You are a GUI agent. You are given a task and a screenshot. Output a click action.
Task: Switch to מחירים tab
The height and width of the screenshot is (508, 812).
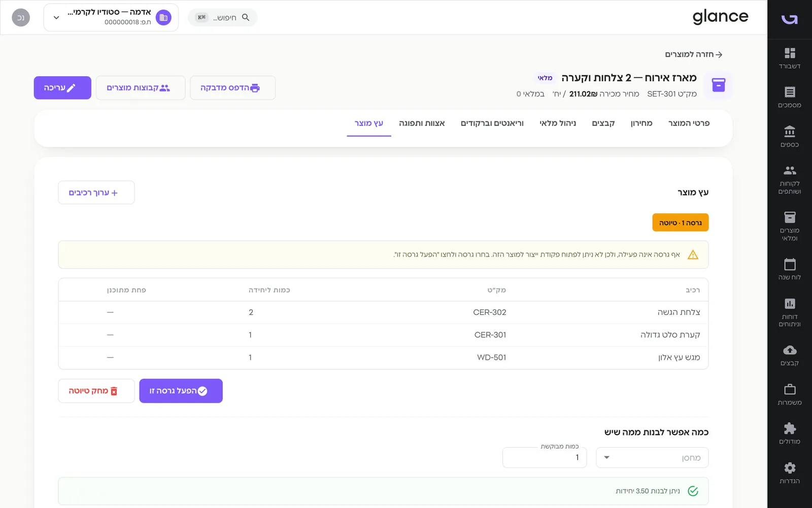(x=641, y=123)
